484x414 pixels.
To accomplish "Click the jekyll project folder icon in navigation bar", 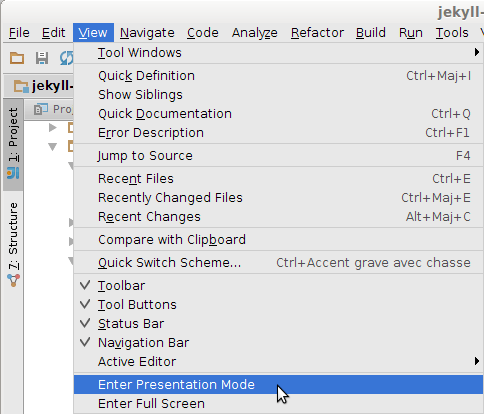I will tap(21, 86).
